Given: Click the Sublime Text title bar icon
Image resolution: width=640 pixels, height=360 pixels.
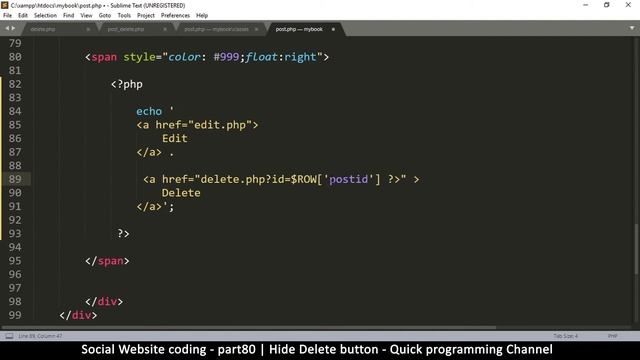Looking at the screenshot, I should pos(4,5).
